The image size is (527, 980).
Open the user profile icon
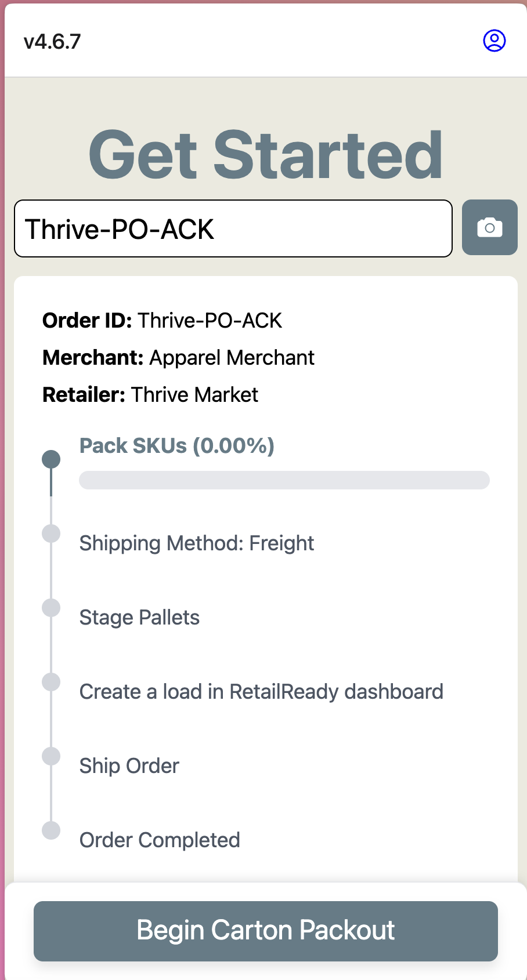(494, 41)
